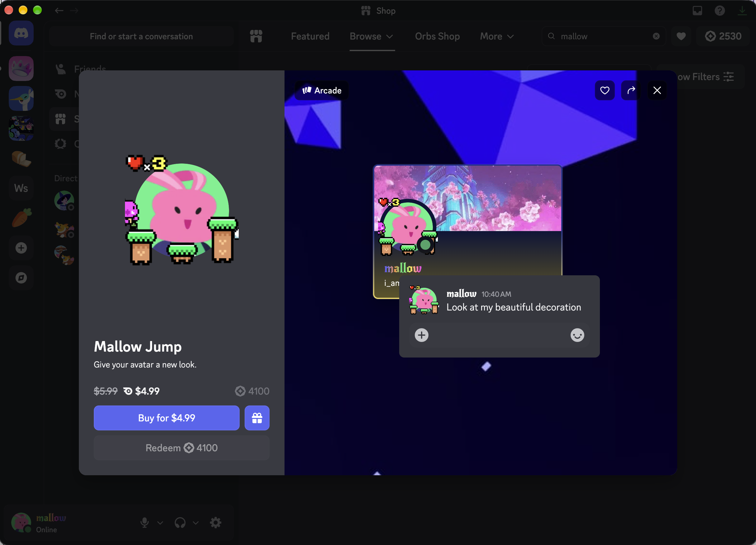
Task: Expand the Browse dropdown tab
Action: pos(372,36)
